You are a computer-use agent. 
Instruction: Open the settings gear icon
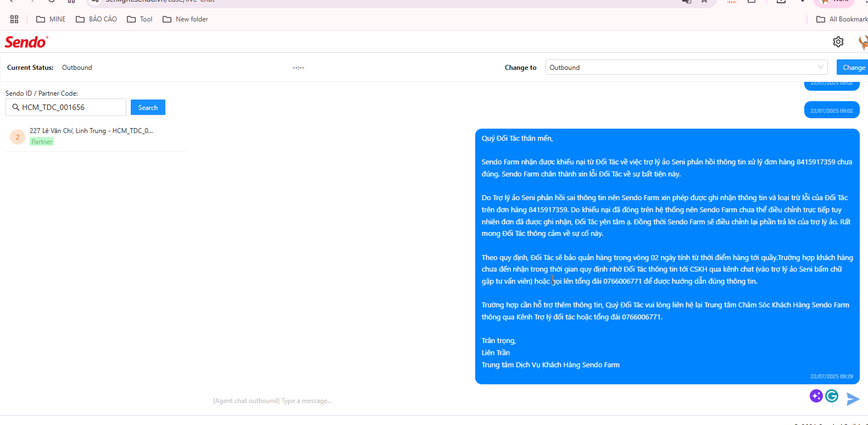838,42
